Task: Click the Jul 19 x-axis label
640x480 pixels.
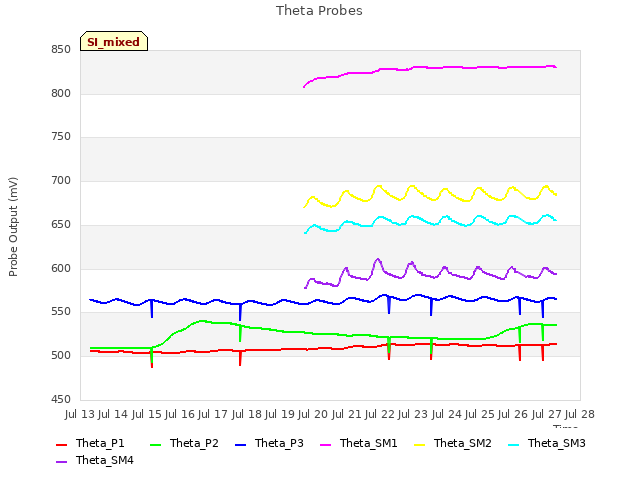Action: [x=280, y=414]
